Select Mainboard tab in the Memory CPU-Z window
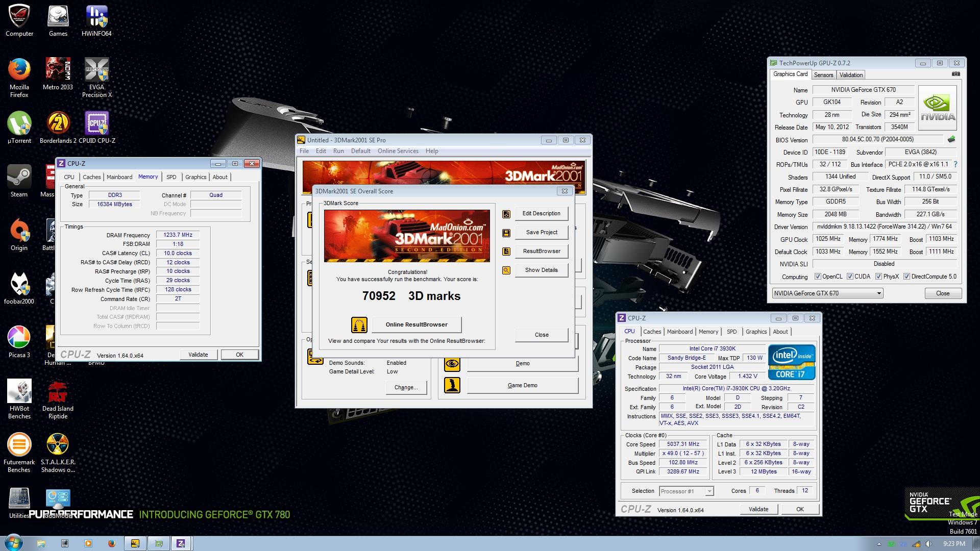The height and width of the screenshot is (551, 980). pos(119,177)
